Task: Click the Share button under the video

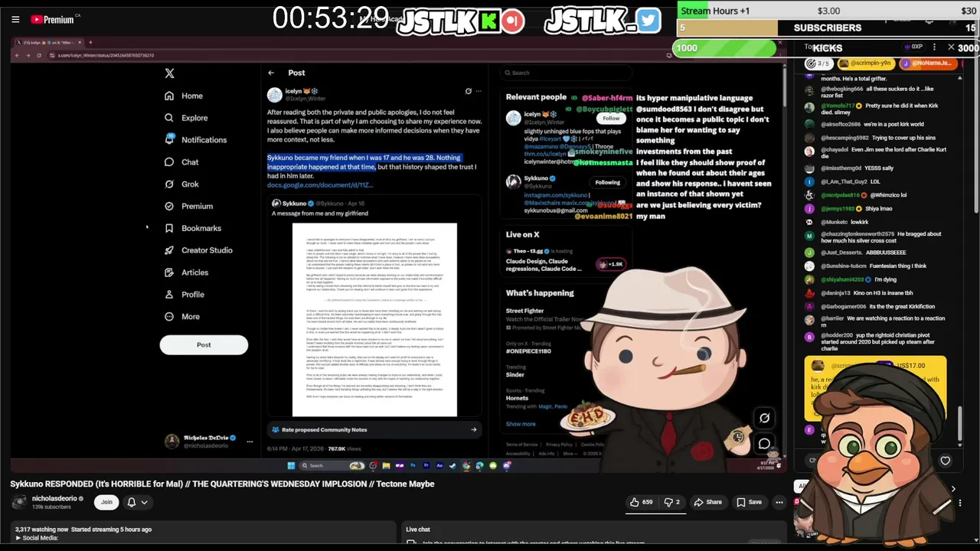Action: tap(708, 502)
